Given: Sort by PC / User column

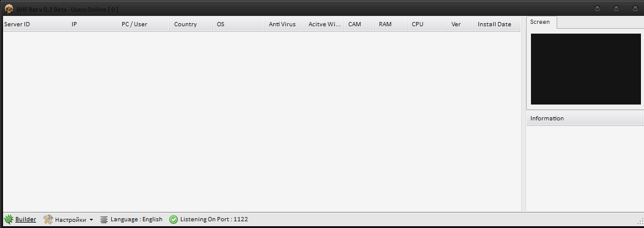Looking at the screenshot, I should coord(144,24).
